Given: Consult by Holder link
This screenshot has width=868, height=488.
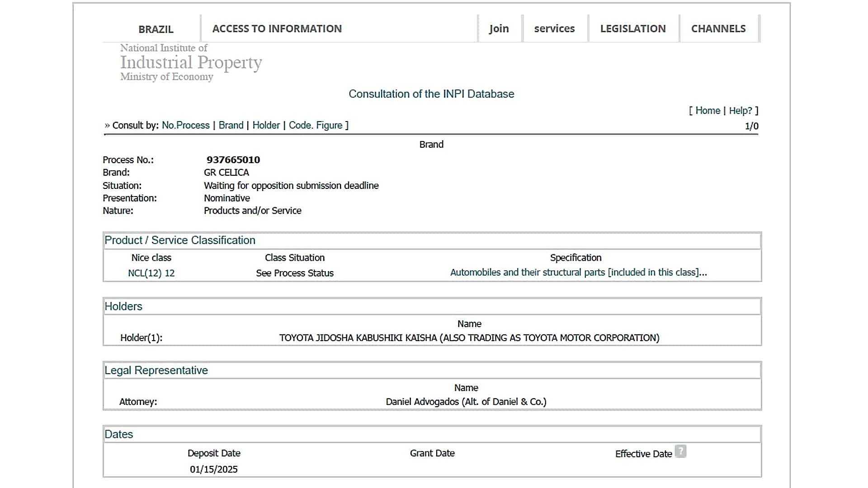Looking at the screenshot, I should pyautogui.click(x=266, y=125).
